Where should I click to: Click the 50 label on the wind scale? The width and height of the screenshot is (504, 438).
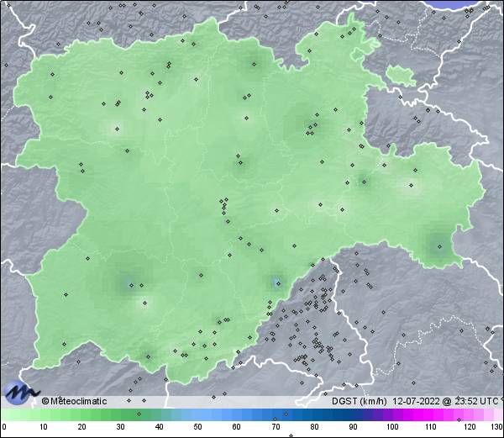coord(197,427)
